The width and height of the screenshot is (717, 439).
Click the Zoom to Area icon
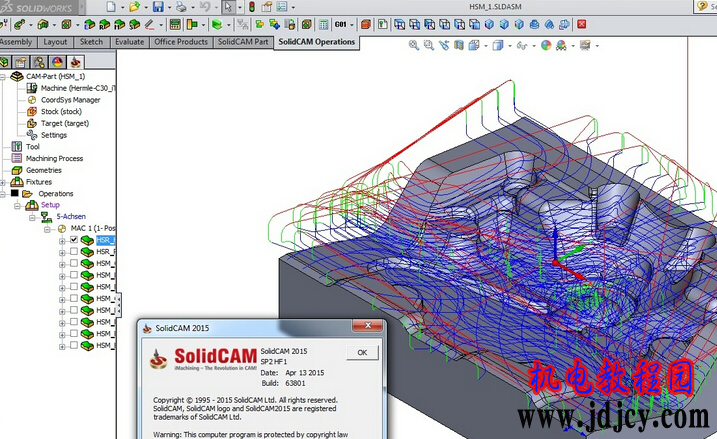[x=428, y=45]
